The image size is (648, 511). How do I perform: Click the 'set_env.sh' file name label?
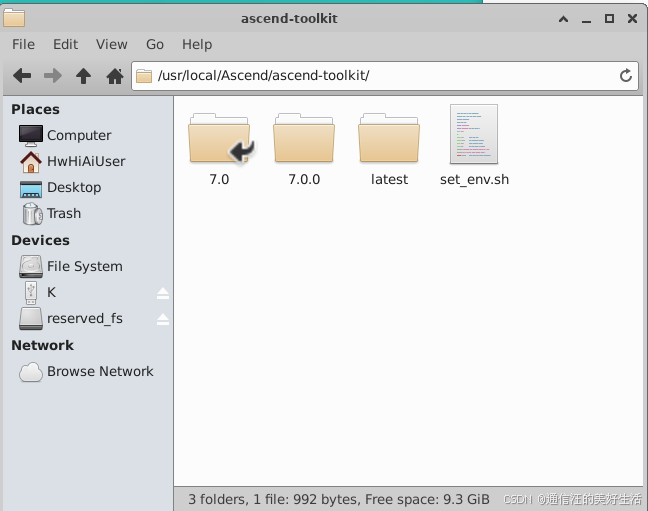tap(474, 180)
